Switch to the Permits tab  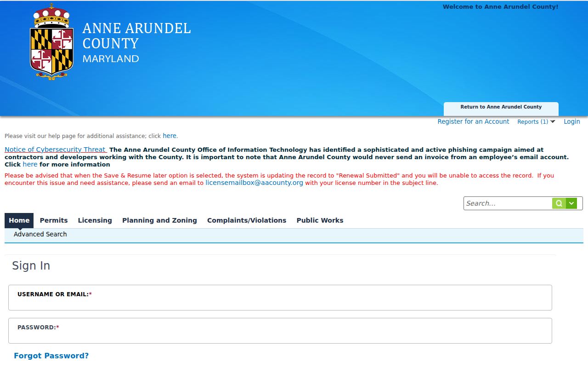[x=54, y=220]
